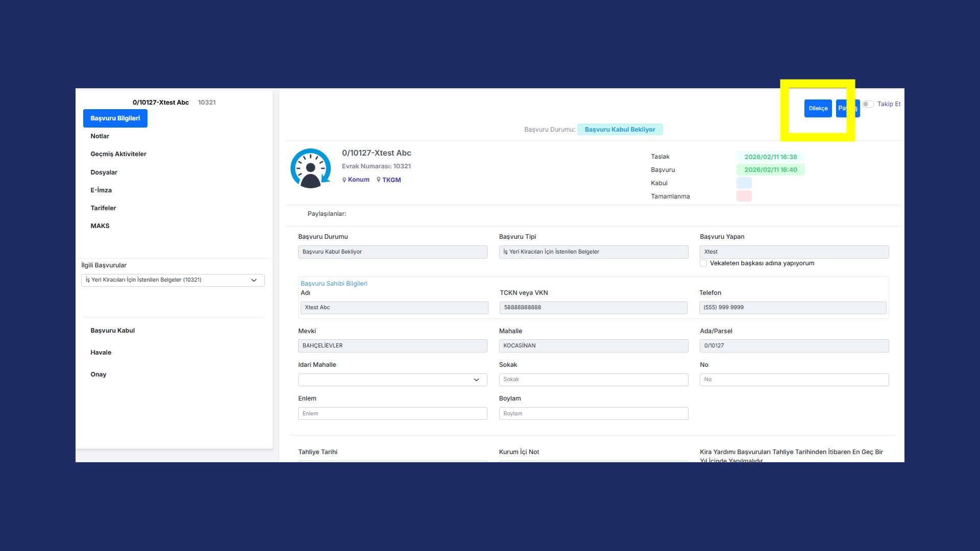Click the Telefon field
Image resolution: width=980 pixels, height=551 pixels.
793,308
